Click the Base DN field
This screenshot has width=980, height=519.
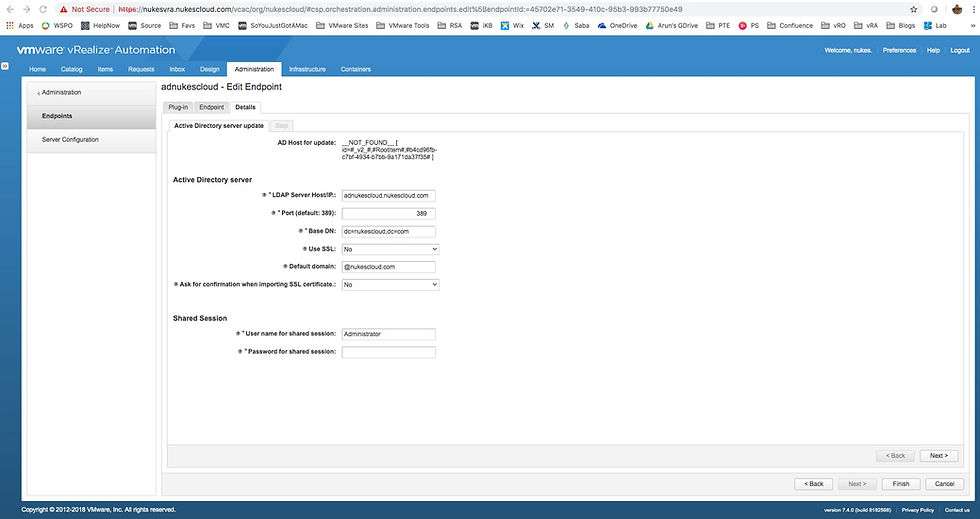pyautogui.click(x=389, y=231)
